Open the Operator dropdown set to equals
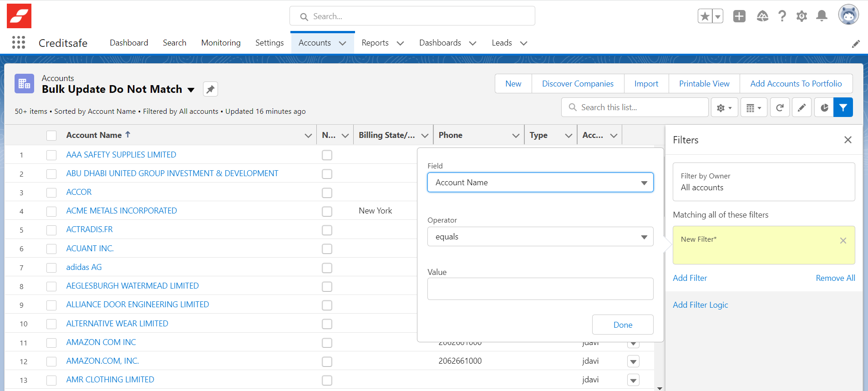Image resolution: width=868 pixels, height=391 pixels. [x=540, y=237]
